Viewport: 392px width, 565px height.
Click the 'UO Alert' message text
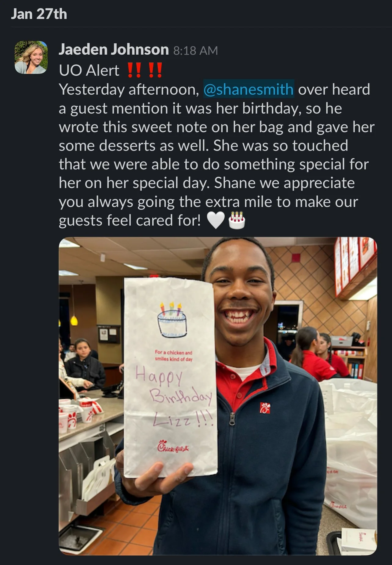89,71
